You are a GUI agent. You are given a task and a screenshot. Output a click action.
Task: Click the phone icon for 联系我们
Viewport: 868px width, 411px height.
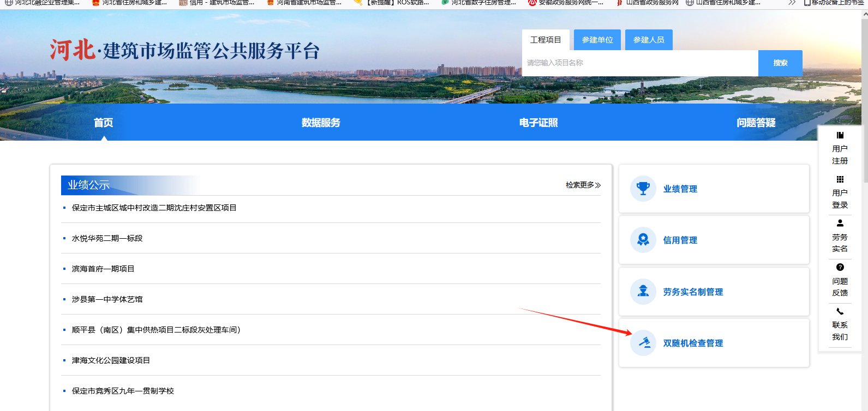pos(840,311)
